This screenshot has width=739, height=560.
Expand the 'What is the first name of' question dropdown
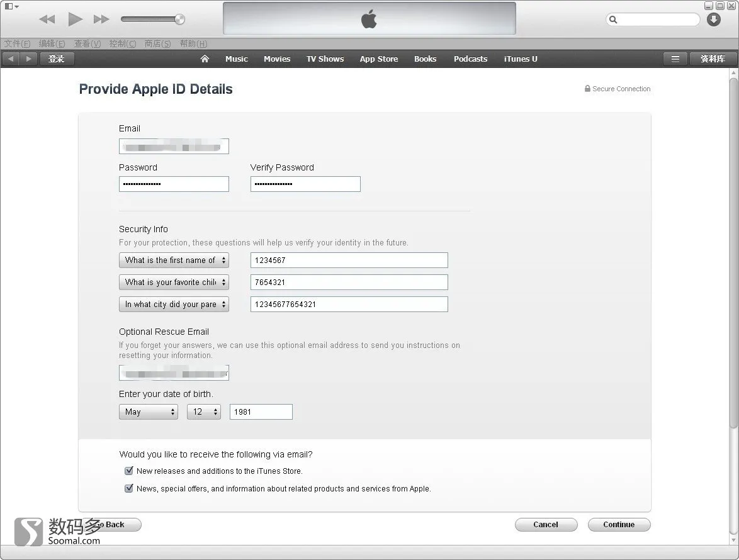[x=174, y=260]
